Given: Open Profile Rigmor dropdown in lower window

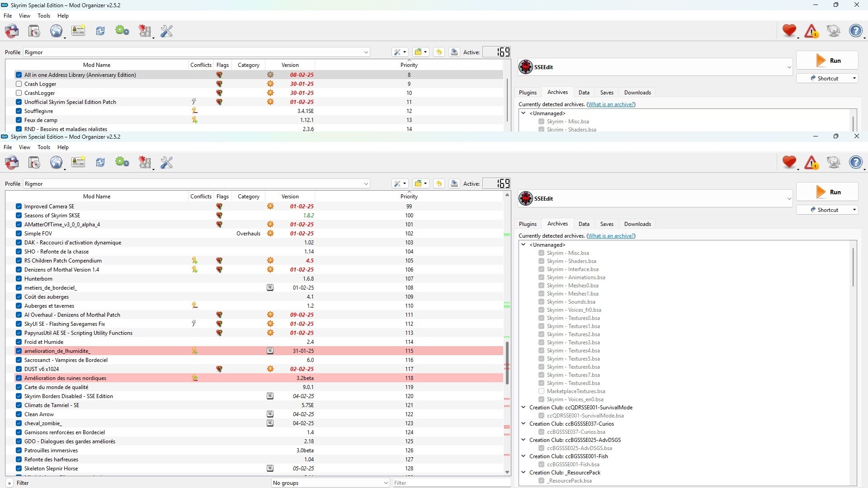Looking at the screenshot, I should 197,183.
